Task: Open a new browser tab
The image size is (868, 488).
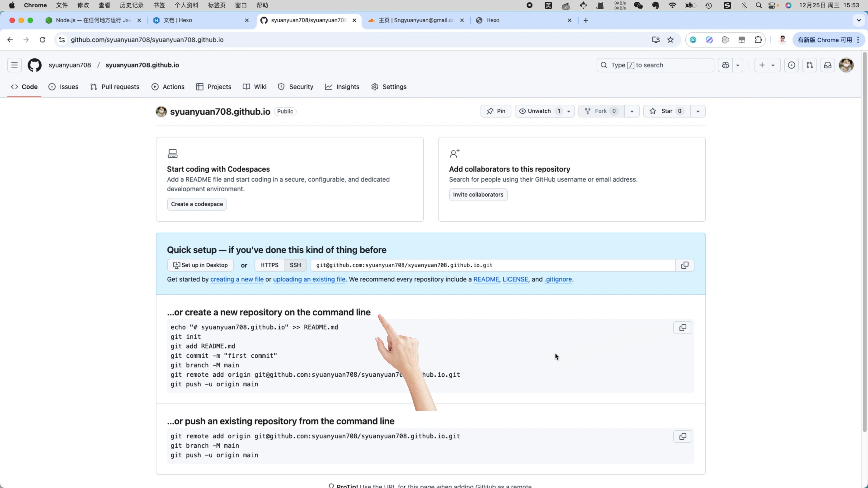Action: coord(586,20)
